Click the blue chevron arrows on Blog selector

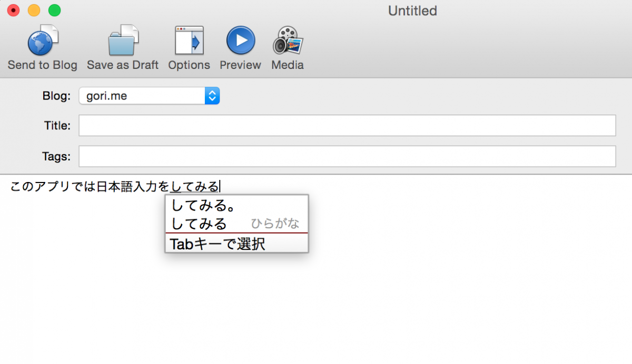[x=212, y=95]
